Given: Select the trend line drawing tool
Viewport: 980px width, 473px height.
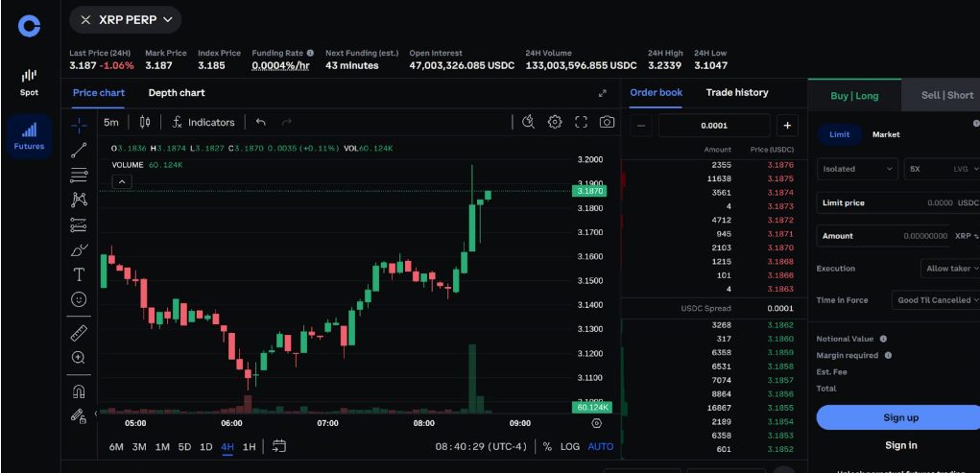Looking at the screenshot, I should point(79,150).
